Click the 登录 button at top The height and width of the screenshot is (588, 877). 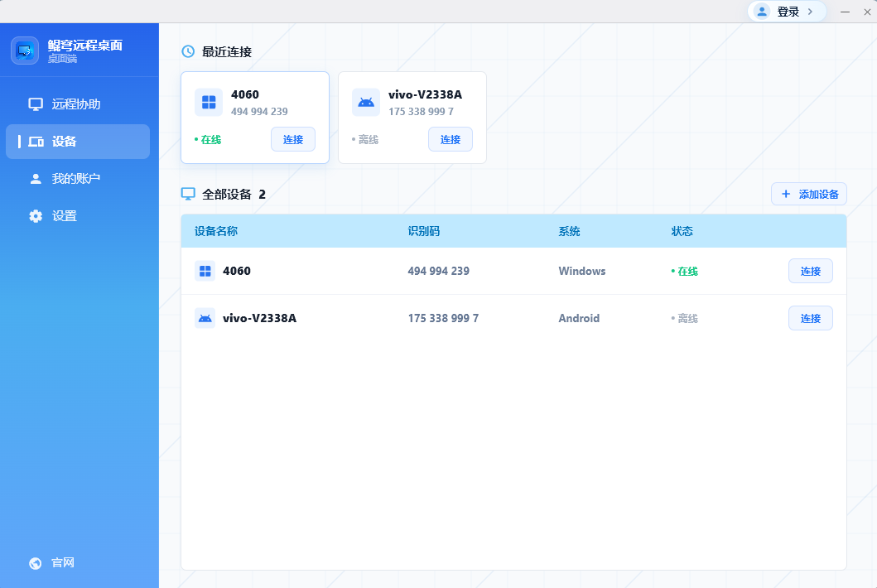(x=787, y=12)
